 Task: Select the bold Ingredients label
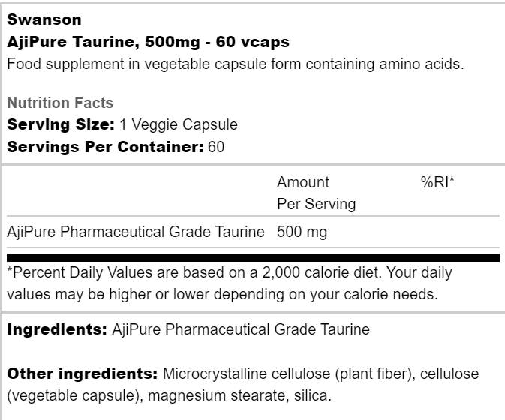(x=56, y=328)
